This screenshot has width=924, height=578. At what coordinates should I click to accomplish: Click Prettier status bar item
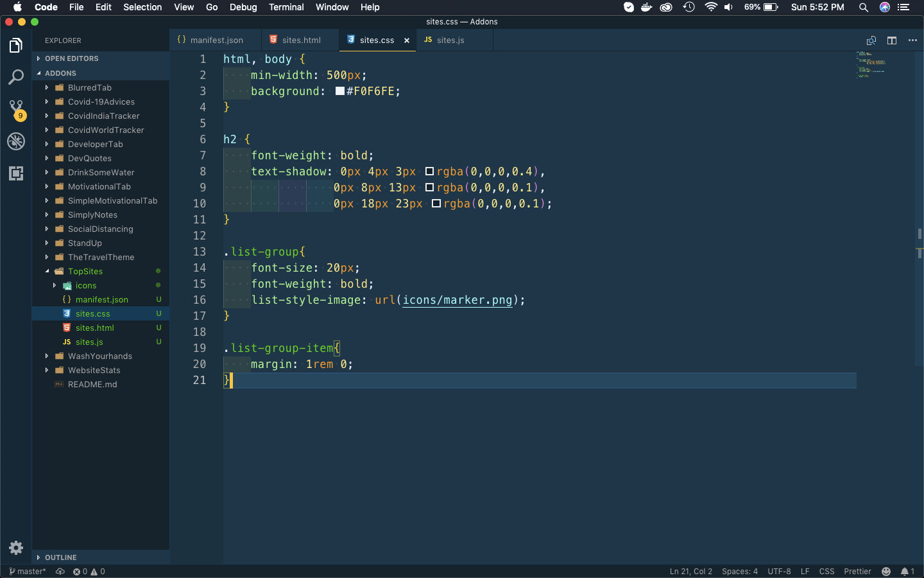(x=857, y=572)
